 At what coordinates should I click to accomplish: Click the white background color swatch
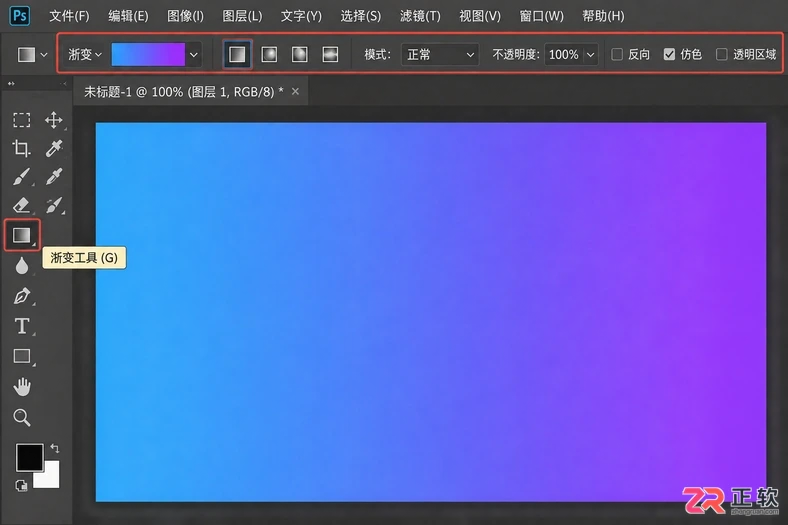click(x=49, y=477)
